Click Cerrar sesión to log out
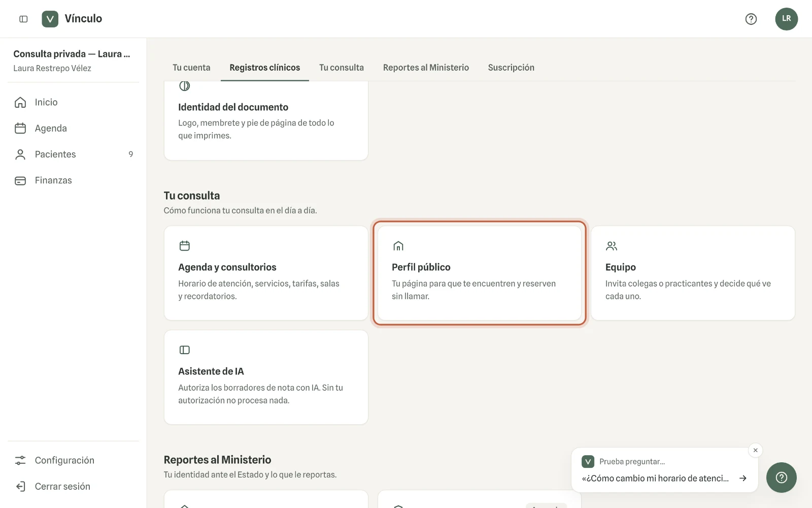This screenshot has width=812, height=508. (74, 486)
